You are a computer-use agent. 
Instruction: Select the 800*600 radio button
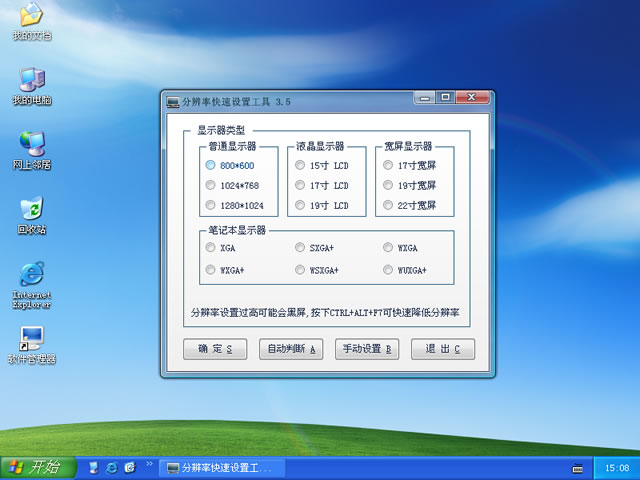[x=230, y=165]
